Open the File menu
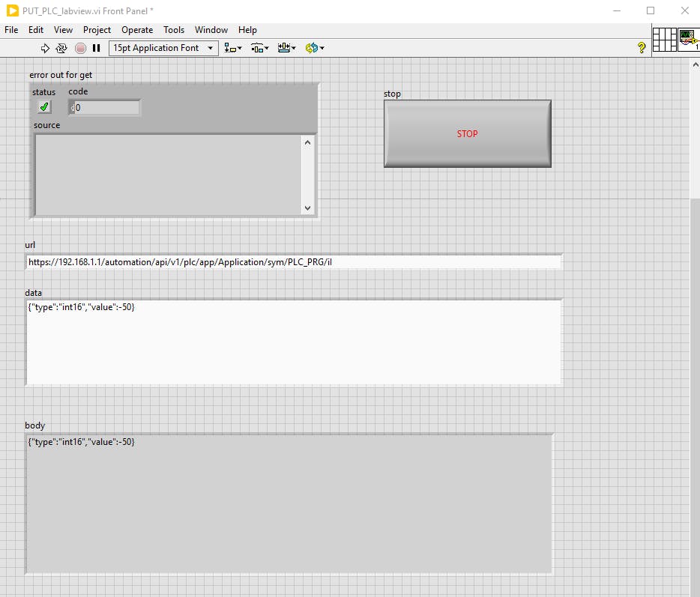The image size is (700, 597). 11,30
